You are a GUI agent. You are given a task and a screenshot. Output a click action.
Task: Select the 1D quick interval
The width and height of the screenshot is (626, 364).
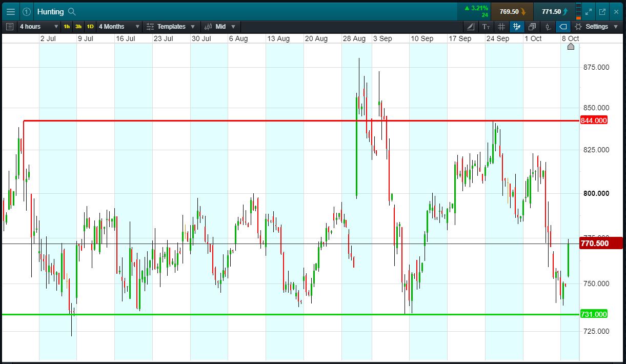(x=90, y=27)
